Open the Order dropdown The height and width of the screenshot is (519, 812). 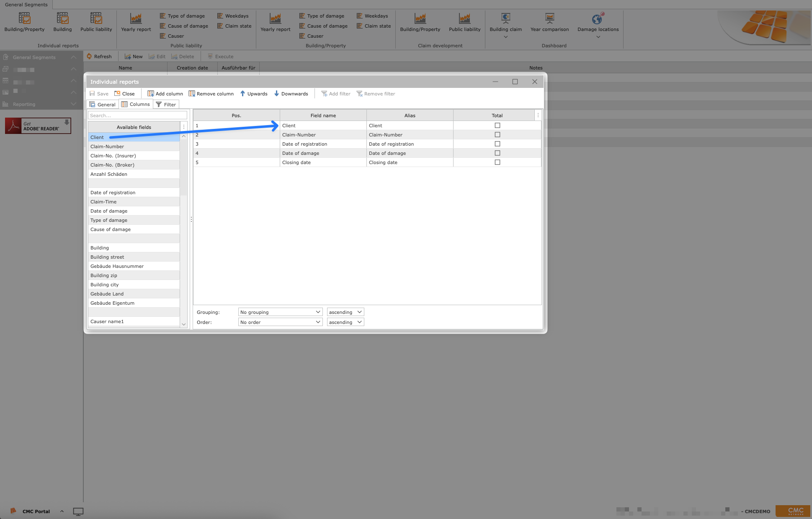[x=280, y=322]
